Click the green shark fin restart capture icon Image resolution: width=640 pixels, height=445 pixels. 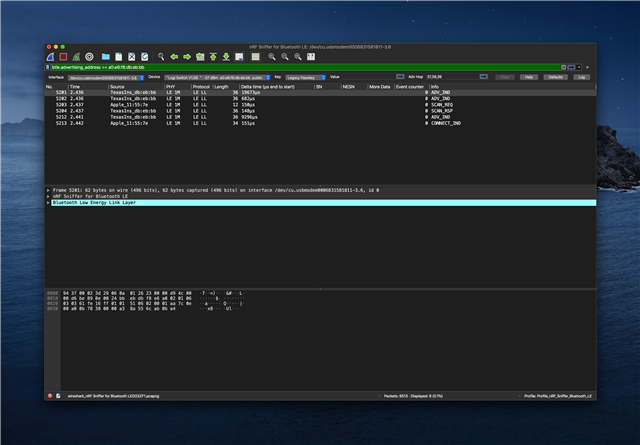[x=76, y=57]
